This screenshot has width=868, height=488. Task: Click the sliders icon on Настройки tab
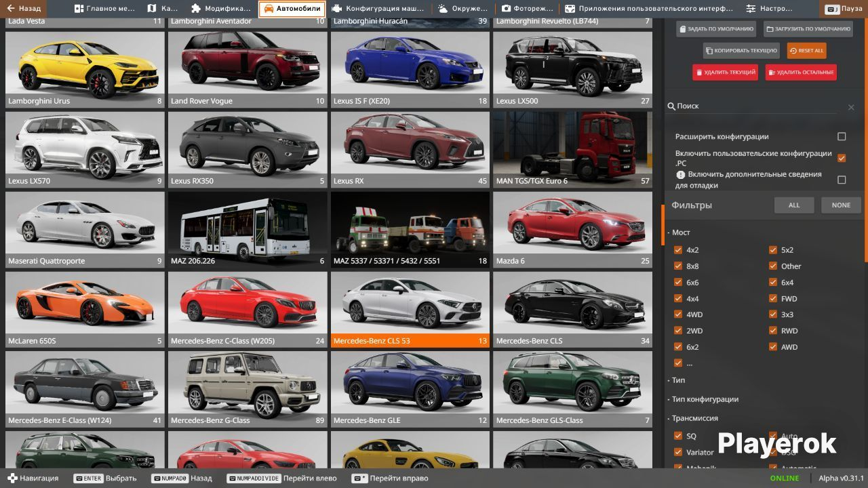751,9
